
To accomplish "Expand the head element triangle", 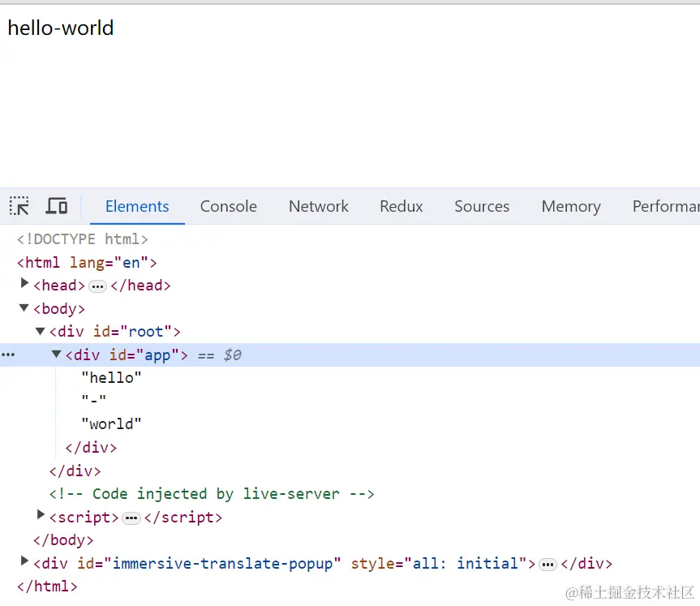I will (x=24, y=283).
